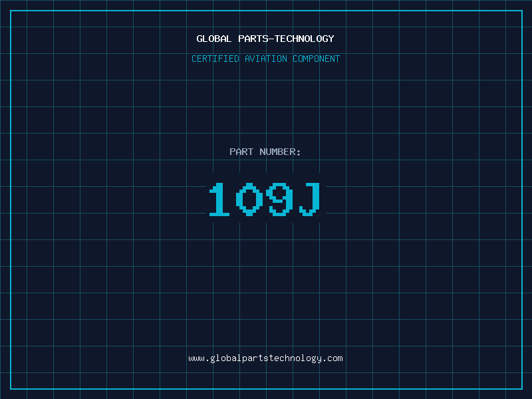Open the www.globalpartstechnology.com link
The image size is (532, 399).
(265, 358)
